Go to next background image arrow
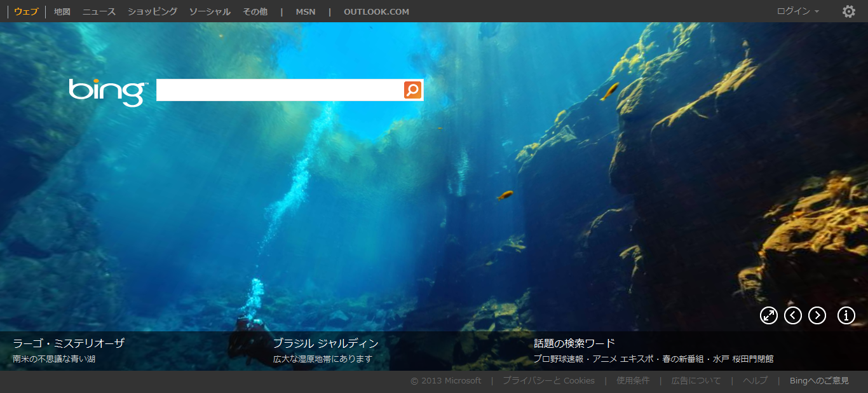The image size is (868, 393). click(x=817, y=315)
